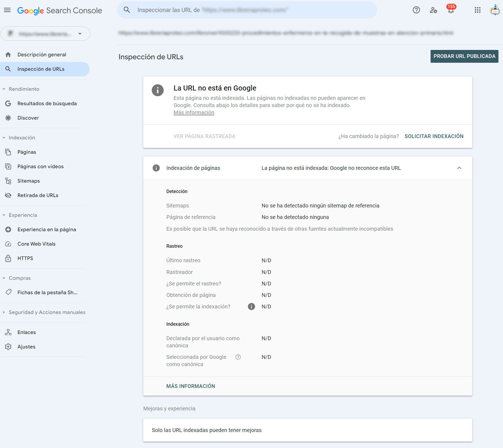Viewport: 503px width, 448px height.
Task: Click VER PÁGINA RASTREADA
Action: [204, 136]
